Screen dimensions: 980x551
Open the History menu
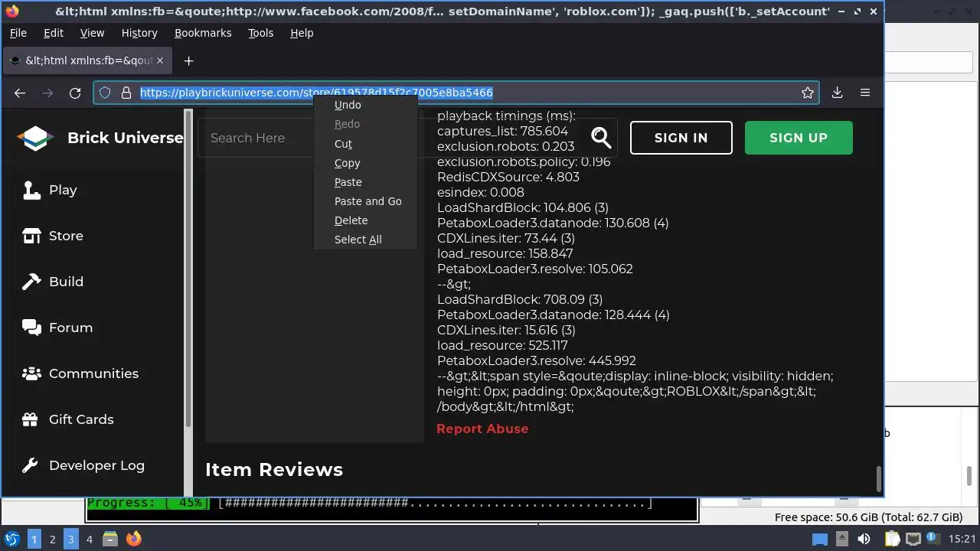click(x=139, y=33)
